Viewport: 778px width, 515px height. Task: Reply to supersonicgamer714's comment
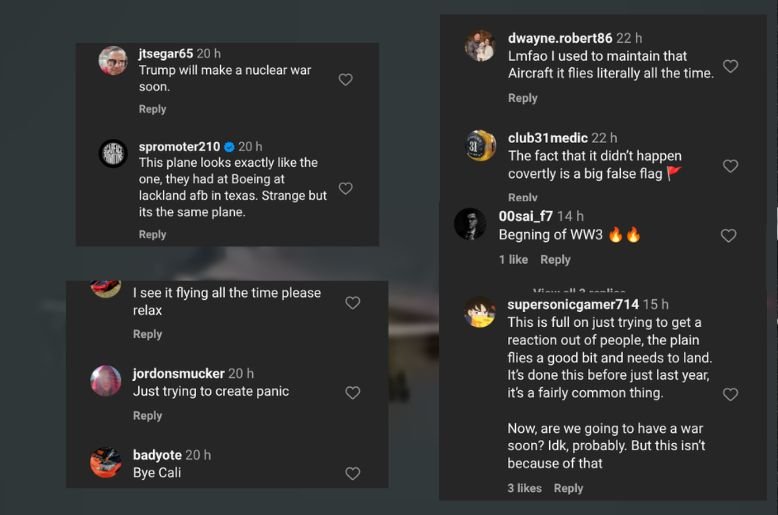click(568, 488)
